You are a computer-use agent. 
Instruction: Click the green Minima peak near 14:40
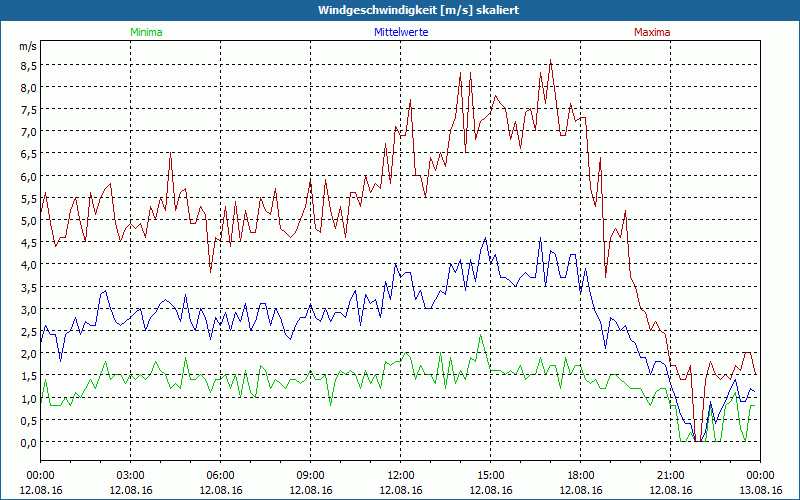point(480,335)
